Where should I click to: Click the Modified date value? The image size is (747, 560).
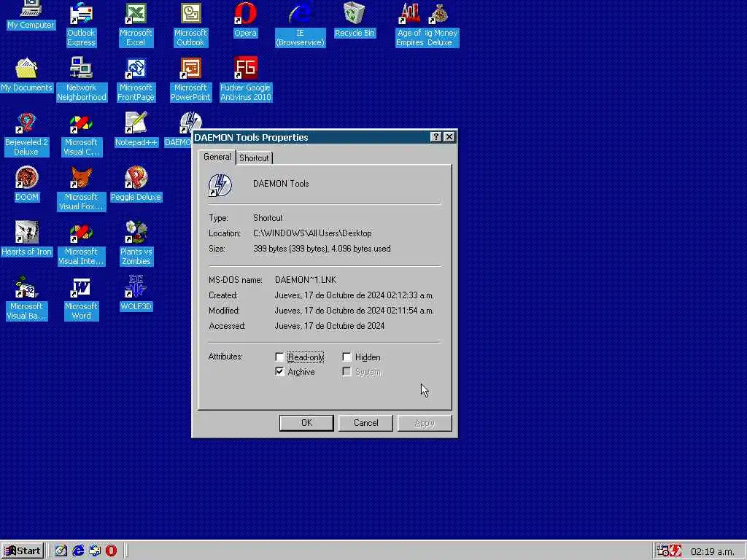click(355, 311)
